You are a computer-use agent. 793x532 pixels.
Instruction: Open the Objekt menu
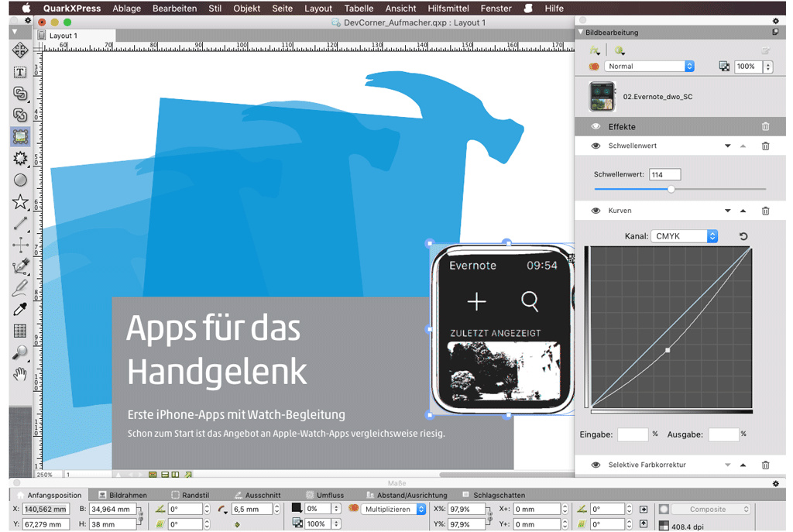247,9
